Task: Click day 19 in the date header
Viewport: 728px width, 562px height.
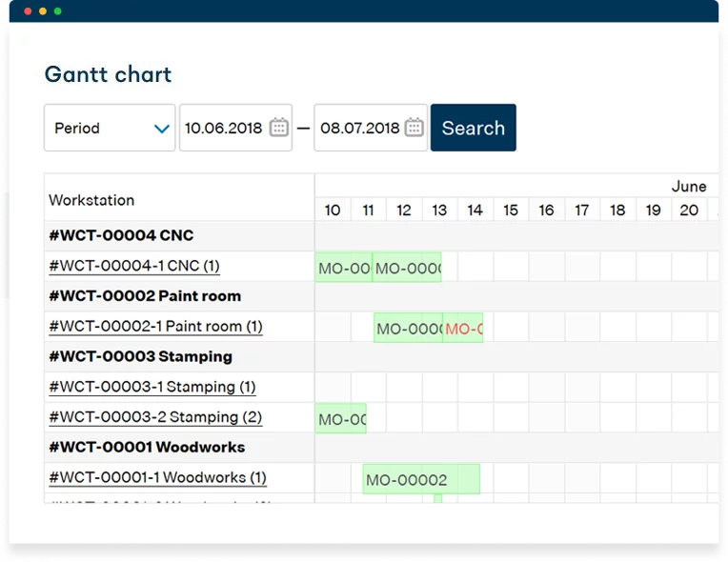Action: [x=654, y=211]
